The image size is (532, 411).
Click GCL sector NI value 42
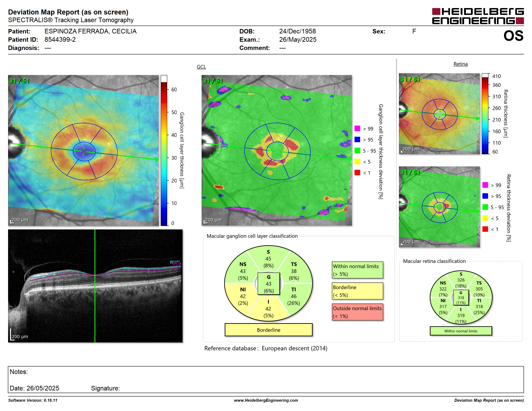tap(243, 296)
